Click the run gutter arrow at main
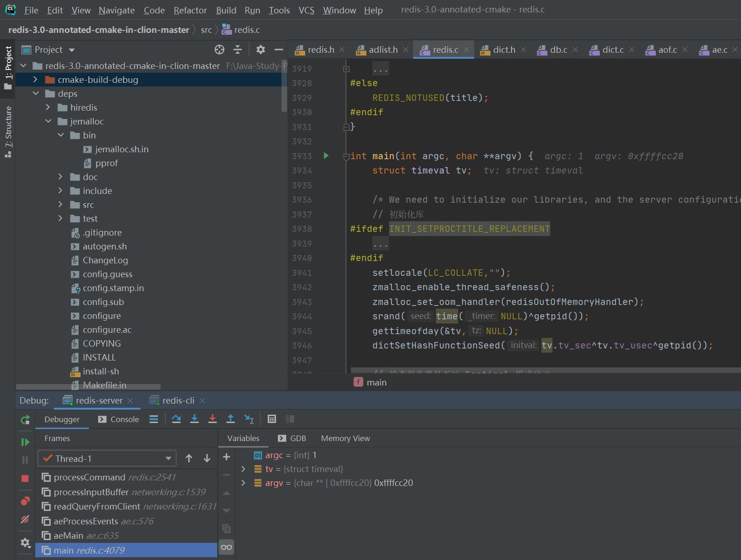The image size is (741, 560). tap(326, 156)
